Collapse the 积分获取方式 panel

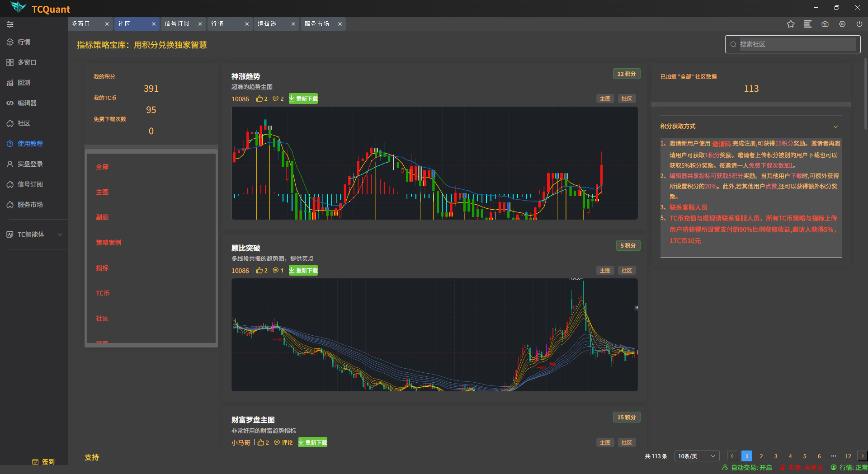835,127
